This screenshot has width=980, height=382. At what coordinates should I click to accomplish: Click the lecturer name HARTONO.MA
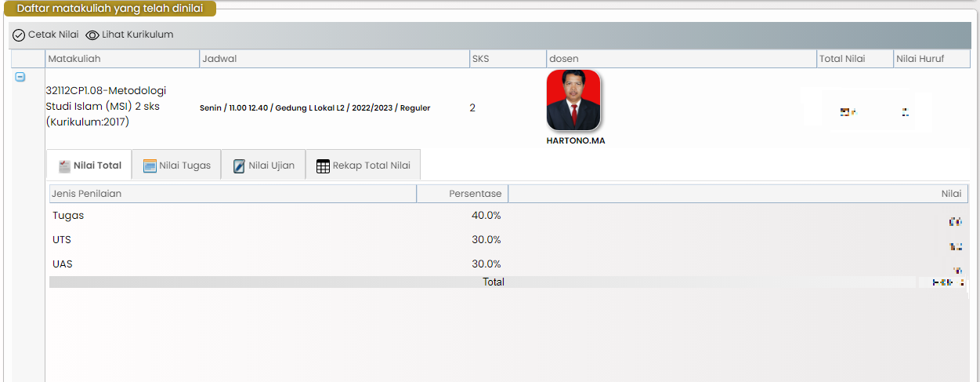pos(576,141)
